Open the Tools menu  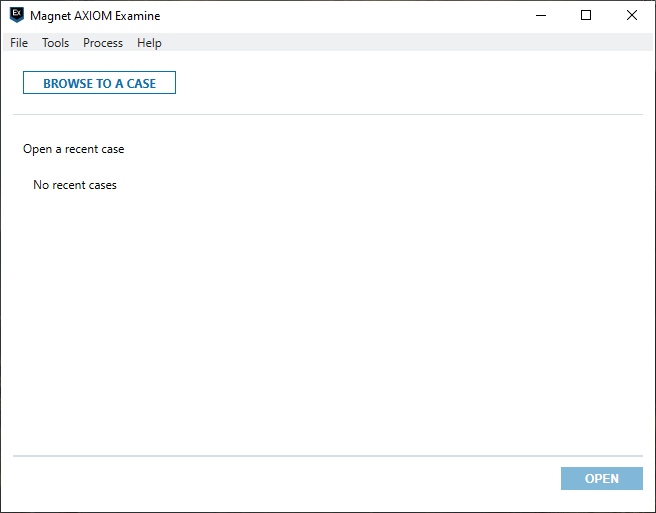pyautogui.click(x=55, y=43)
